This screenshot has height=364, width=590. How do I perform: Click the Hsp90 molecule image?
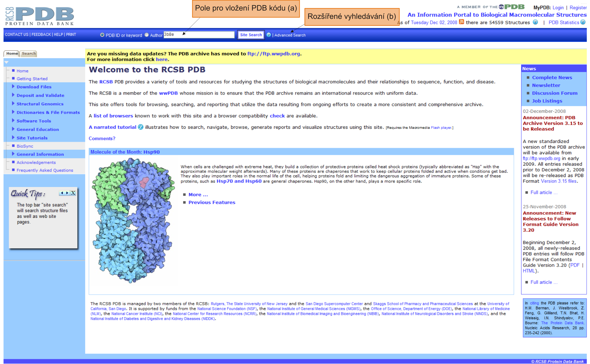(x=133, y=220)
